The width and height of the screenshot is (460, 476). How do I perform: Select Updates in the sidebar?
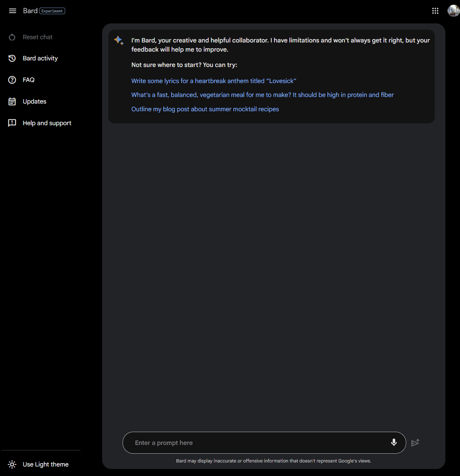(x=34, y=102)
